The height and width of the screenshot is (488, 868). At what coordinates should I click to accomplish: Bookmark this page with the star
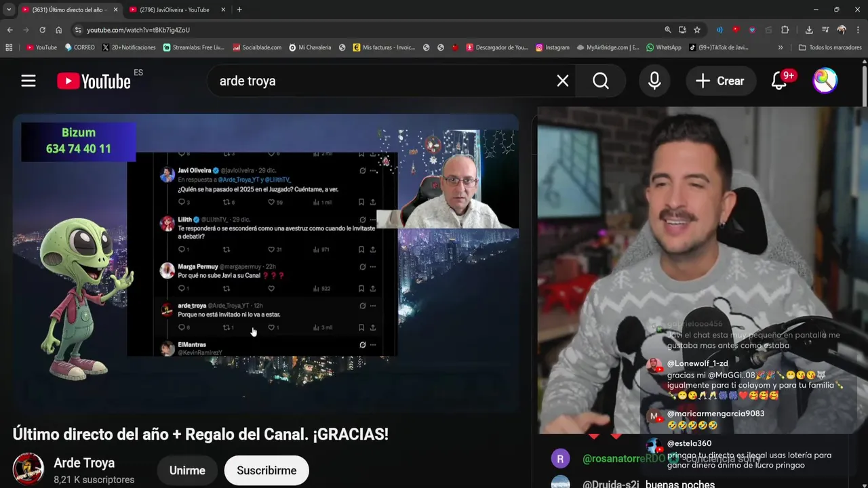click(696, 30)
